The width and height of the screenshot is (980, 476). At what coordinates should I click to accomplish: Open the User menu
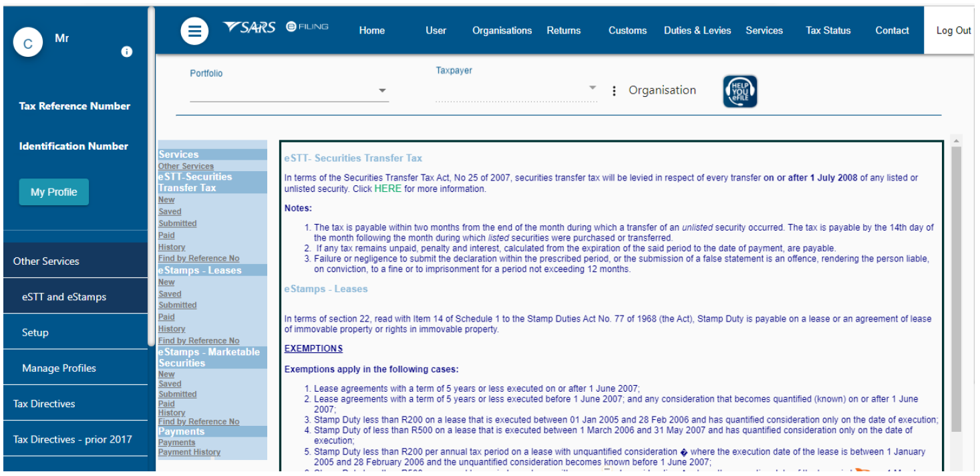click(436, 31)
